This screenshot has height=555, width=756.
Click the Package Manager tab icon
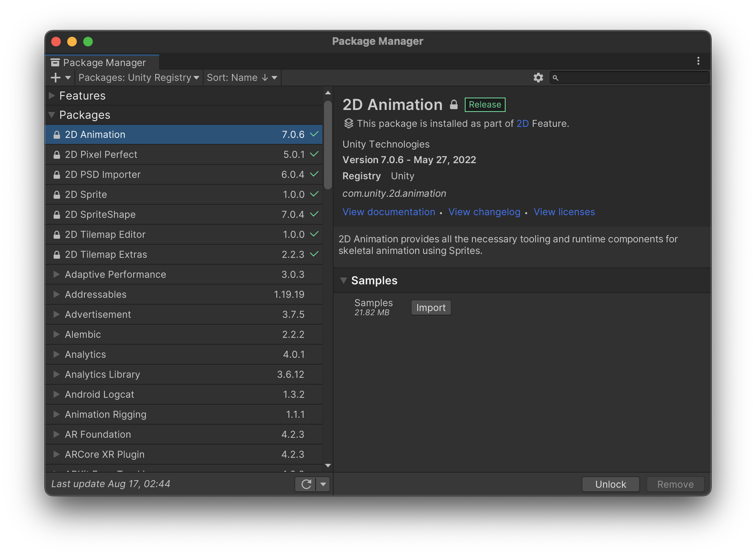[x=55, y=63]
